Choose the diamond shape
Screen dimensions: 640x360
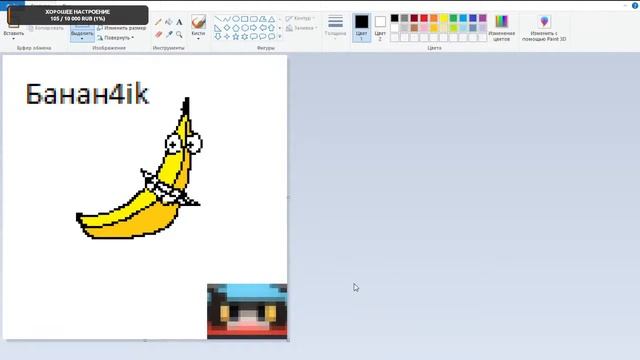[x=227, y=28]
